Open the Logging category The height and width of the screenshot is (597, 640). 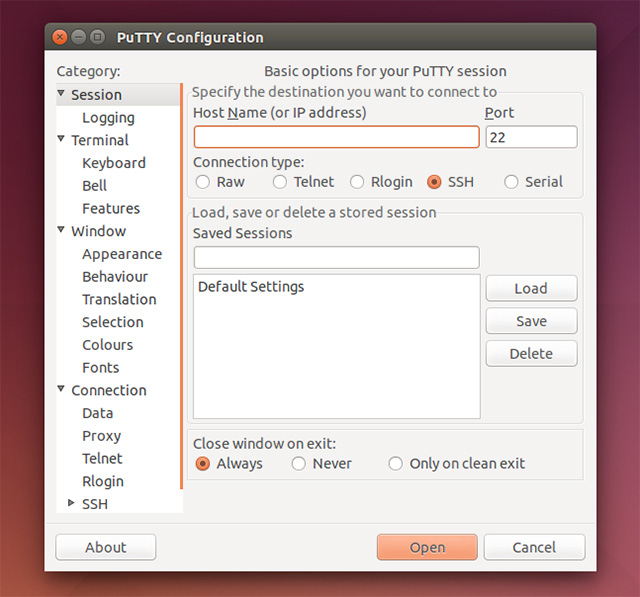(x=109, y=118)
